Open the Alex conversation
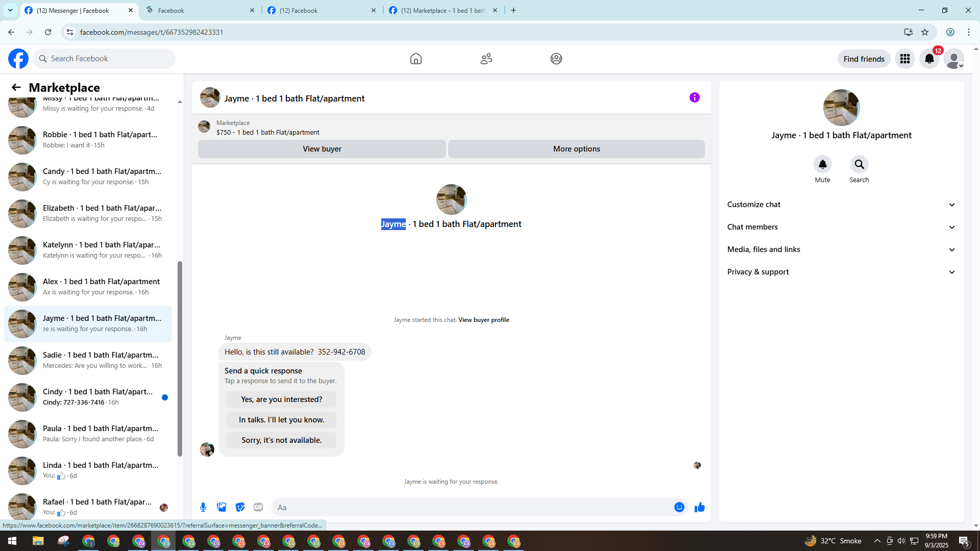 [88, 287]
